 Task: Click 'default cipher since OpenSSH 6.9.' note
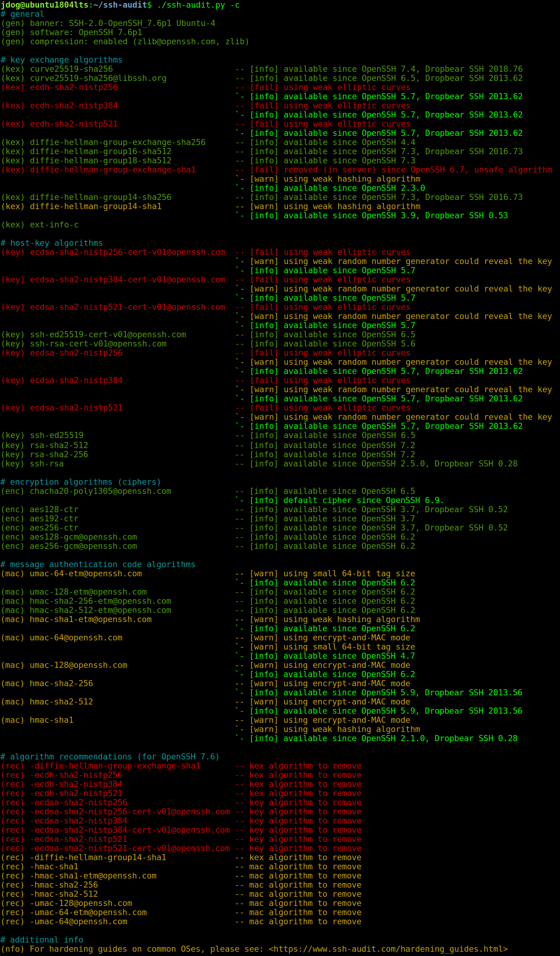pos(364,500)
